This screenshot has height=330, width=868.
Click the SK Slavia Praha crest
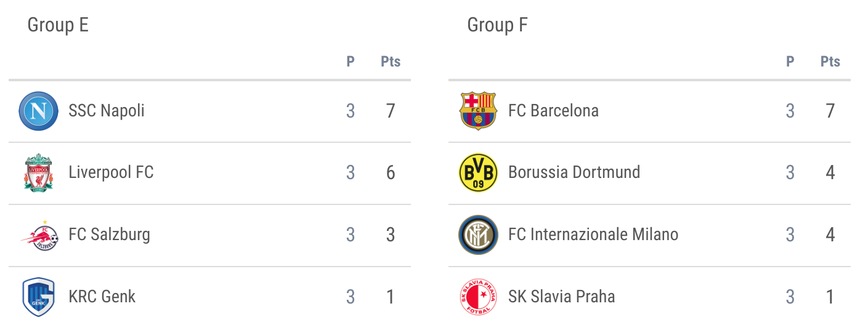coord(478,297)
